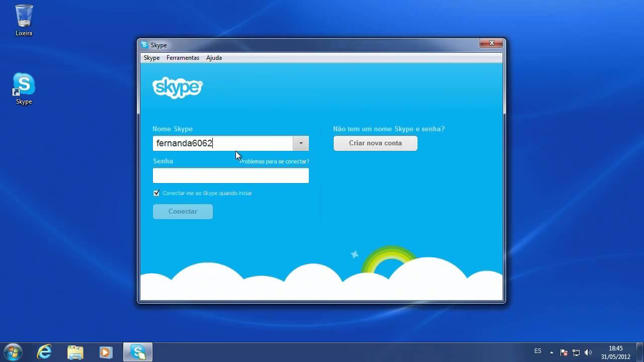Viewport: 644px width, 362px height.
Task: Expand the Nome Skype dropdown arrow
Action: pyautogui.click(x=301, y=143)
